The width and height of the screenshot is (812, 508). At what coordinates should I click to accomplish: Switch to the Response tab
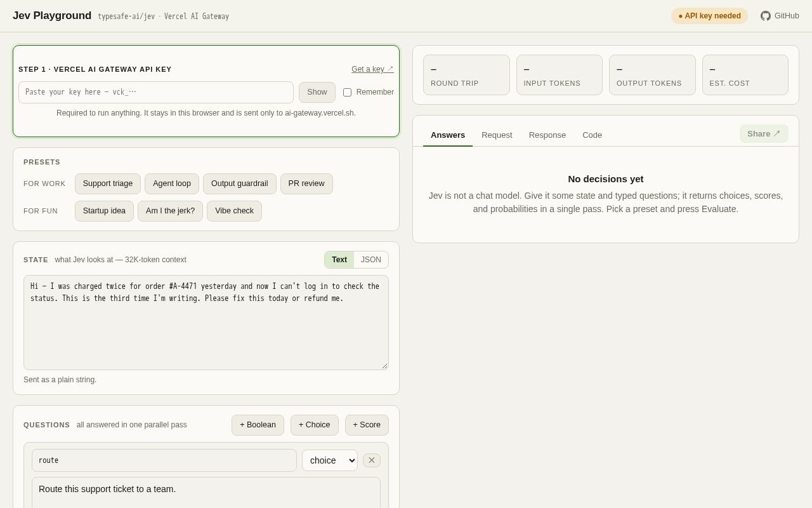click(547, 135)
